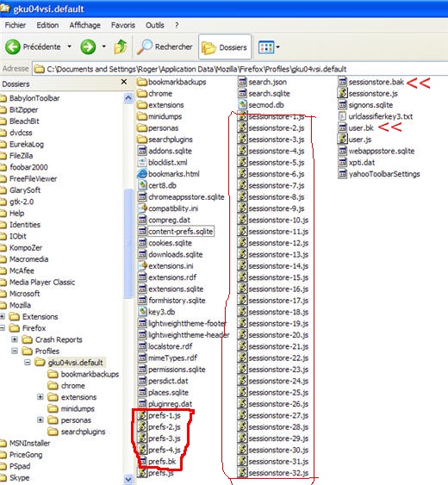Image resolution: width=448 pixels, height=485 pixels.
Task: Select the cert8.db file icon
Action: [x=142, y=185]
